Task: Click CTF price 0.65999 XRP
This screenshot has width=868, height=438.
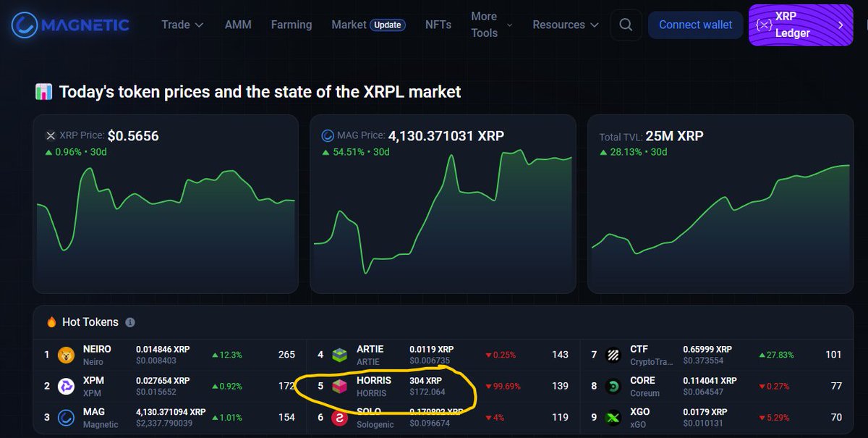Action: 707,349
